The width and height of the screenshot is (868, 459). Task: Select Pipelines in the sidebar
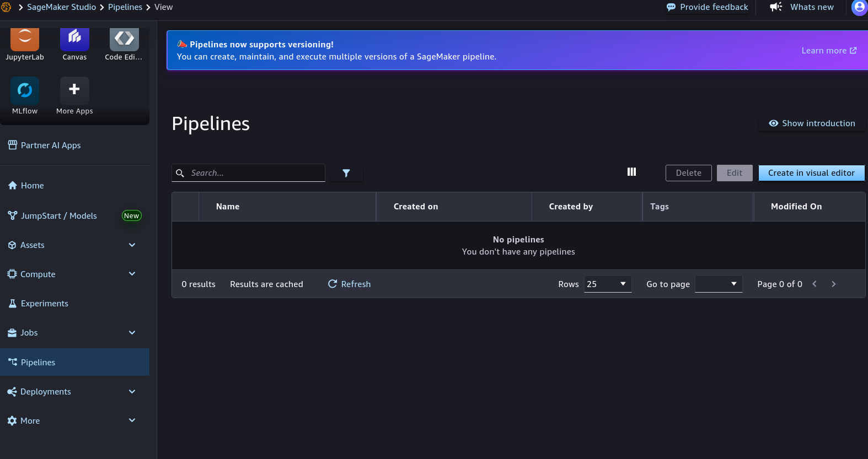coord(74,362)
